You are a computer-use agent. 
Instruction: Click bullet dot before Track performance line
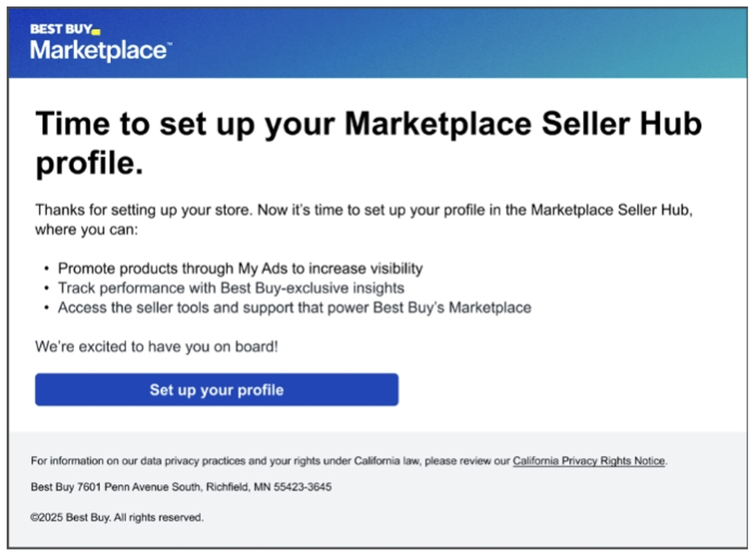click(47, 289)
